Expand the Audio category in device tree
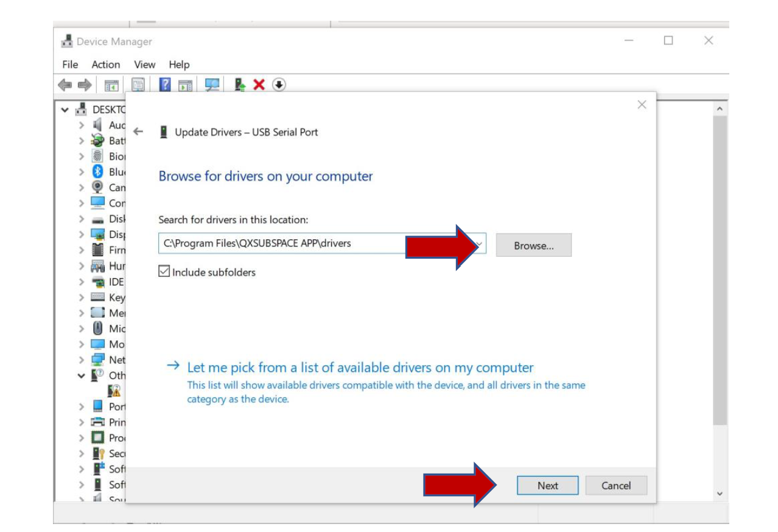 point(81,125)
